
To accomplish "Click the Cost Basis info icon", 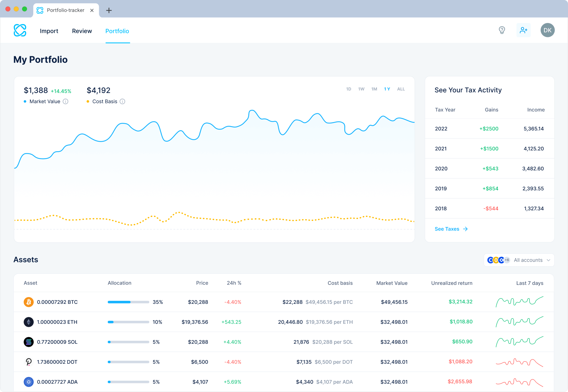I will (x=122, y=101).
